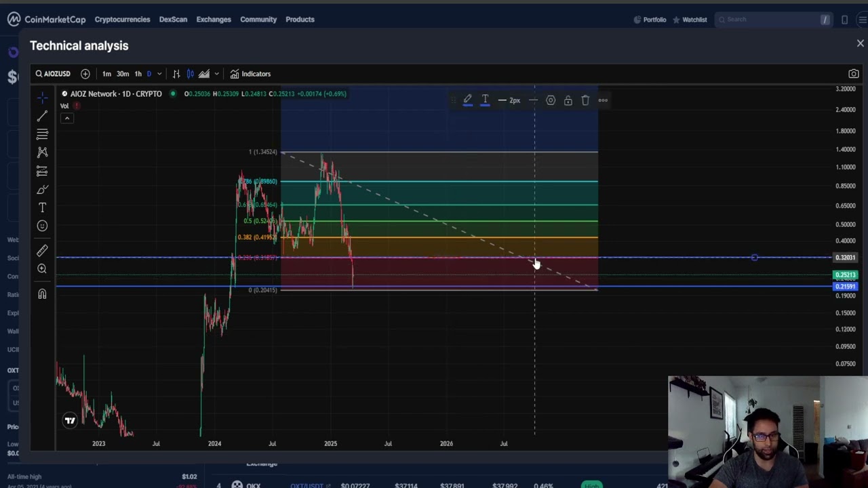Viewport: 868px width, 488px height.
Task: Change line color with pencil icon
Action: click(x=467, y=100)
